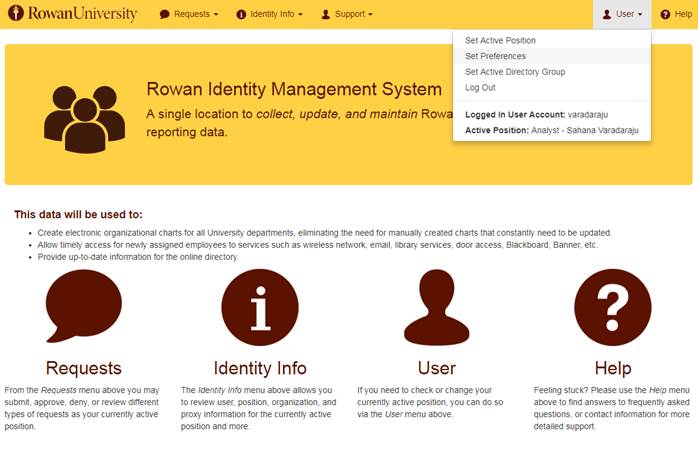Image resolution: width=698 pixels, height=472 pixels.
Task: Click the Identity Info circle icon in navbar
Action: (x=241, y=14)
